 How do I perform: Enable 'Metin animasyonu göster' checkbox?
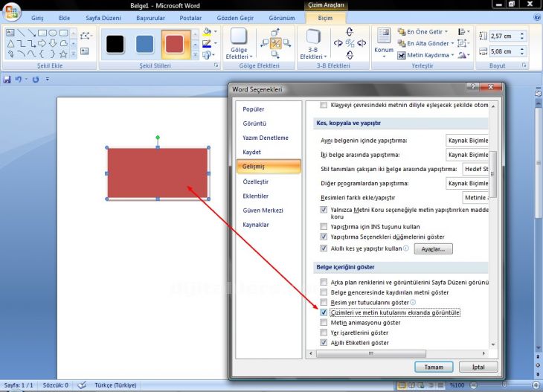point(324,322)
